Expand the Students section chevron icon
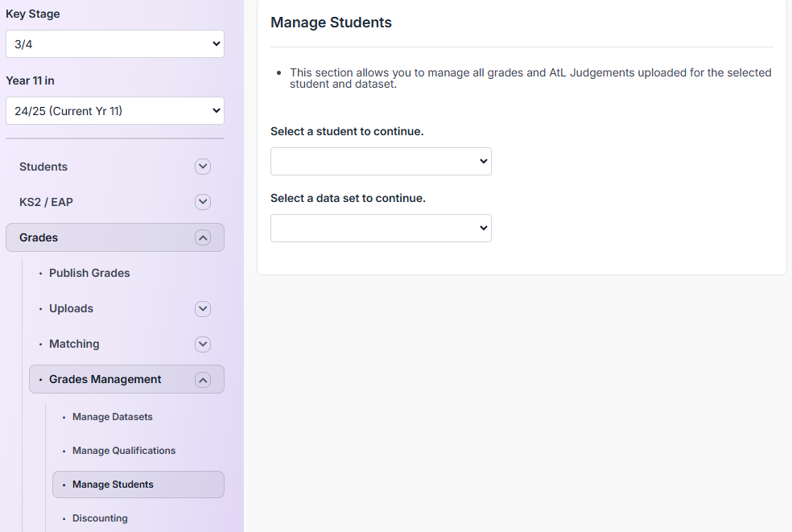Viewport: 792px width, 532px height. pos(203,167)
